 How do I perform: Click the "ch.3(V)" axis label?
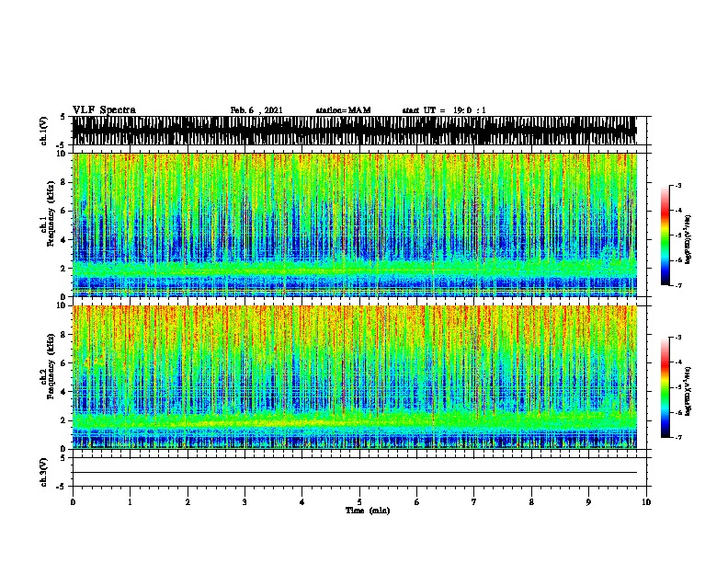[44, 472]
